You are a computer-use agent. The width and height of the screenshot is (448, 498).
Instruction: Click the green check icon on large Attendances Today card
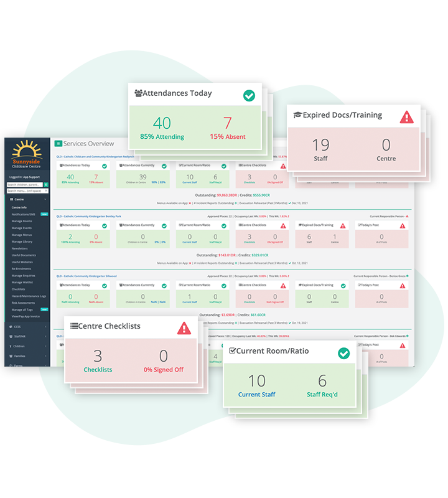click(249, 95)
